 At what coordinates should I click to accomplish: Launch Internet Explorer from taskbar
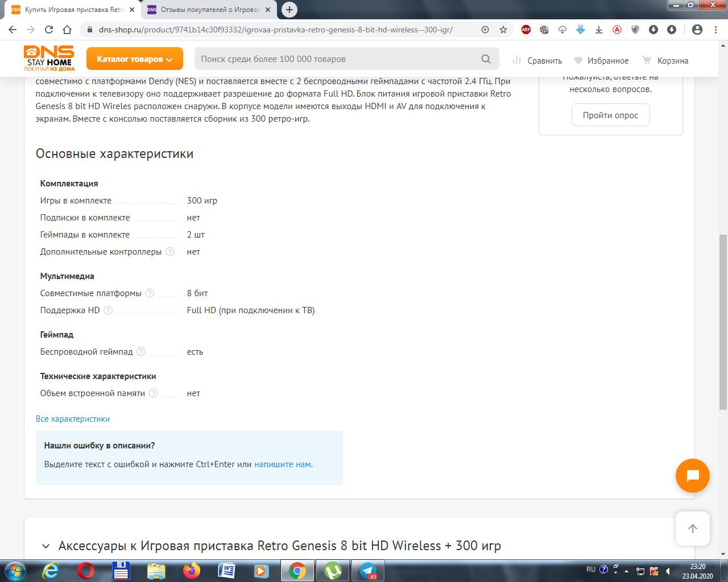point(51,571)
